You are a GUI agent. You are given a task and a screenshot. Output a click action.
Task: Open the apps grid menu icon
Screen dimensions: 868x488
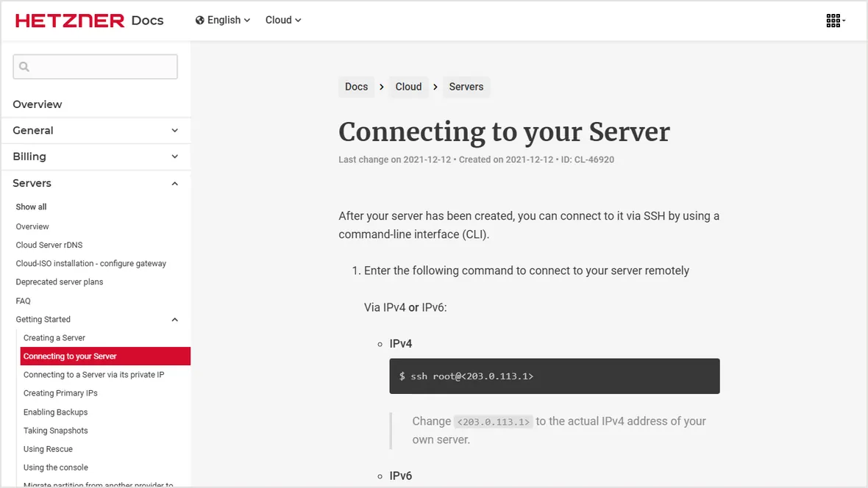tap(835, 21)
